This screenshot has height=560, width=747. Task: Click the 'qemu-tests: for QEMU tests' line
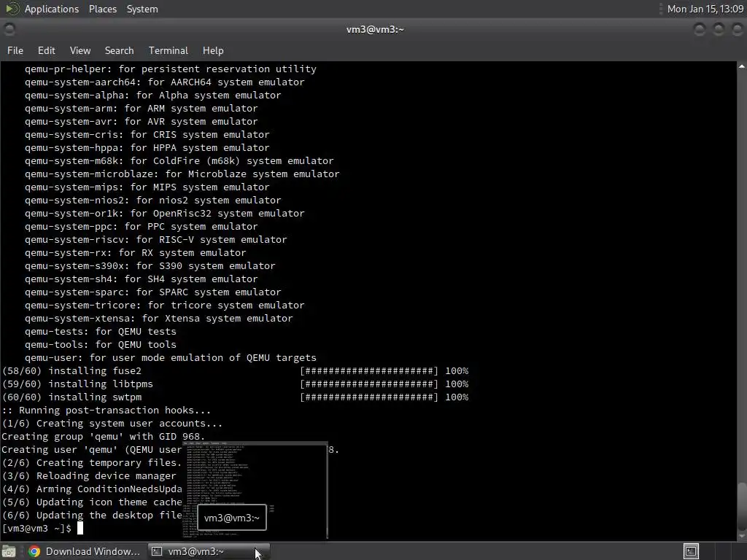click(x=101, y=332)
